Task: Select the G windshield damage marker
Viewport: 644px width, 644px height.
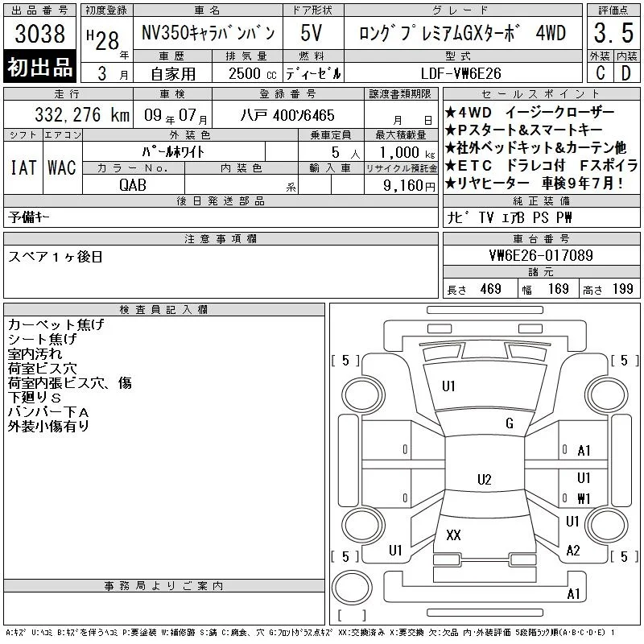Action: tap(510, 423)
